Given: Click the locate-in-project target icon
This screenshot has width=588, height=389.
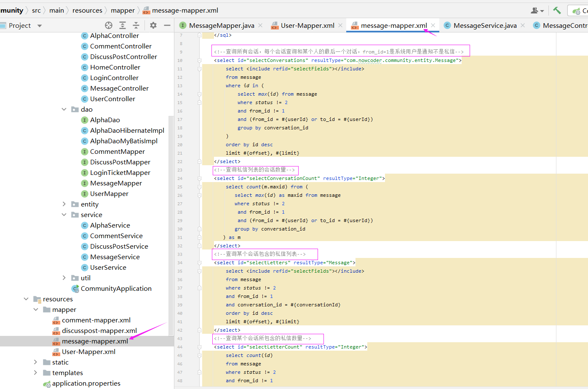Looking at the screenshot, I should click(x=109, y=25).
